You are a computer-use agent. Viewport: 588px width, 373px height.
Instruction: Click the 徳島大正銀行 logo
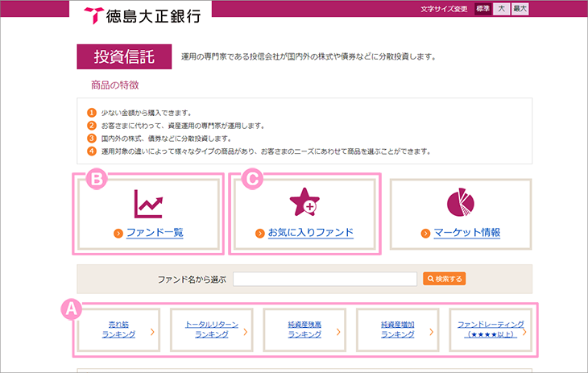(x=142, y=16)
